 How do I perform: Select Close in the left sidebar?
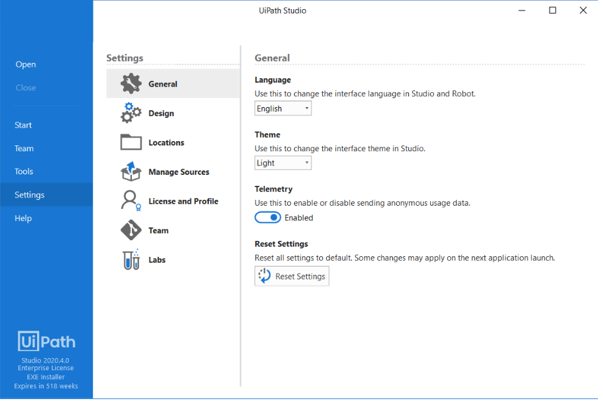click(x=26, y=88)
